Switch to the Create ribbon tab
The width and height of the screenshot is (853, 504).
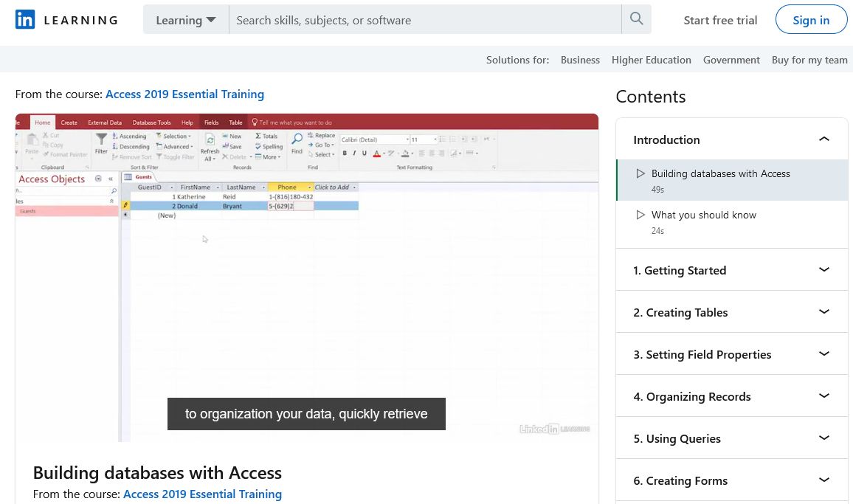(x=69, y=122)
